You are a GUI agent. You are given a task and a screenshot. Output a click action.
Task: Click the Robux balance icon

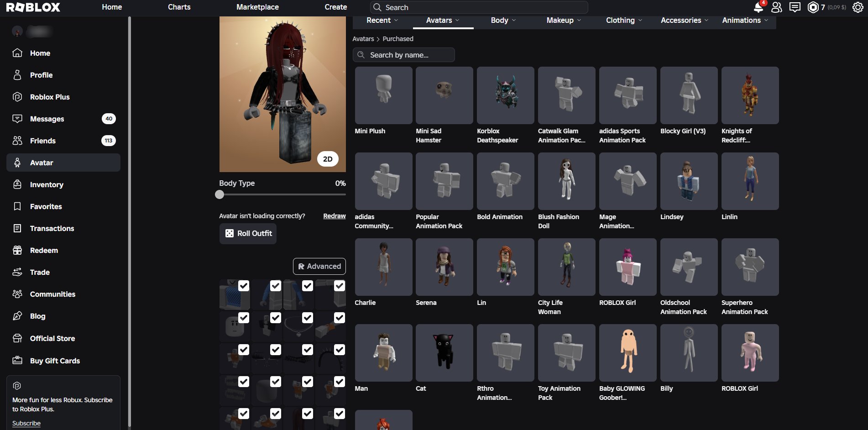pos(813,7)
